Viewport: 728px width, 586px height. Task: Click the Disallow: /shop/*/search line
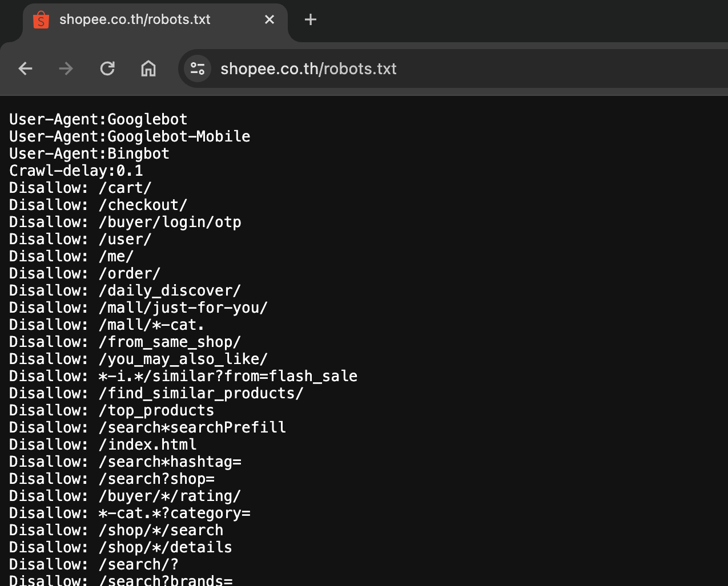116,530
